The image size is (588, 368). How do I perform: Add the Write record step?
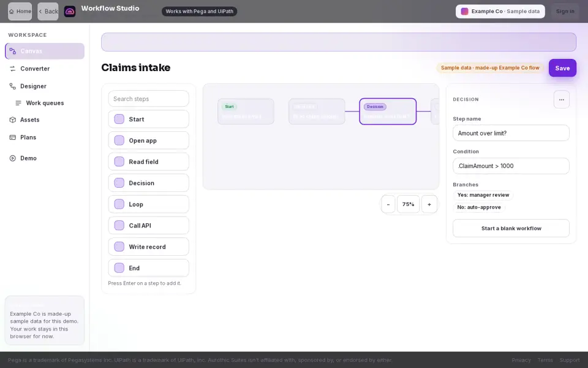(148, 247)
